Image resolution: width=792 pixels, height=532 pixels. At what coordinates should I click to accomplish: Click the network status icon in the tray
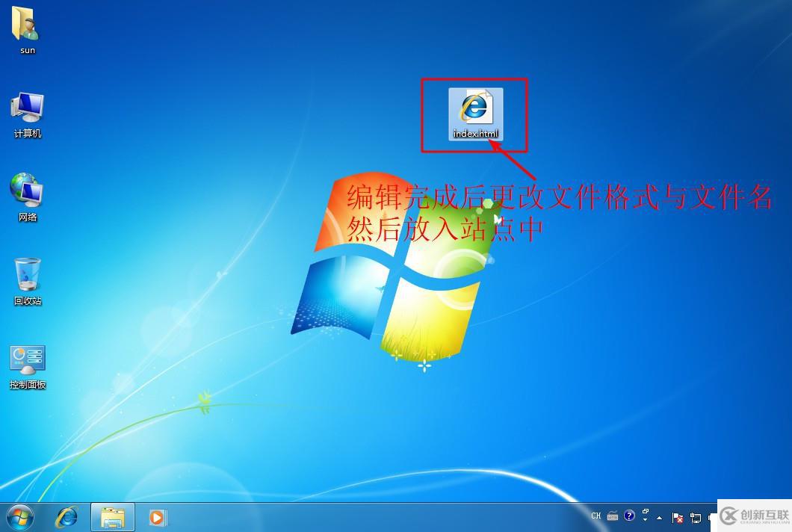pyautogui.click(x=696, y=516)
